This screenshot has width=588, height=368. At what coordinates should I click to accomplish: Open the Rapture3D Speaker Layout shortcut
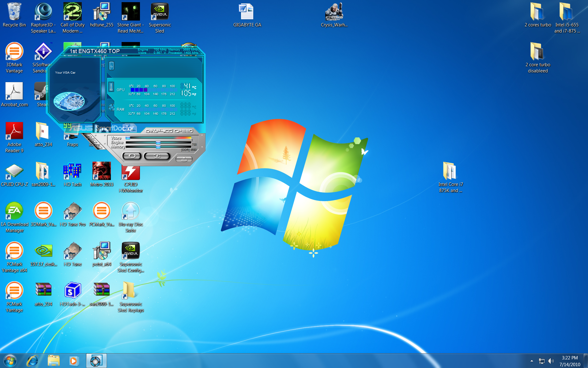click(x=43, y=17)
